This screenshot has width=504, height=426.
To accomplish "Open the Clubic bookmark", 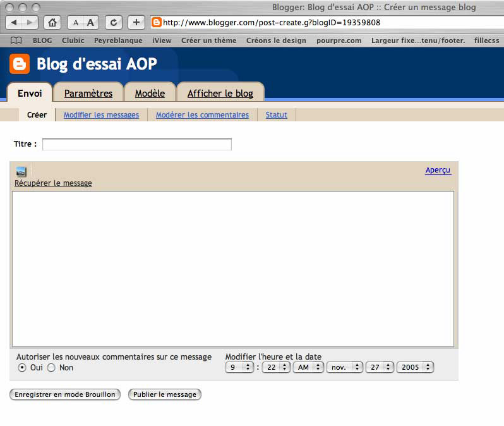I will point(73,40).
